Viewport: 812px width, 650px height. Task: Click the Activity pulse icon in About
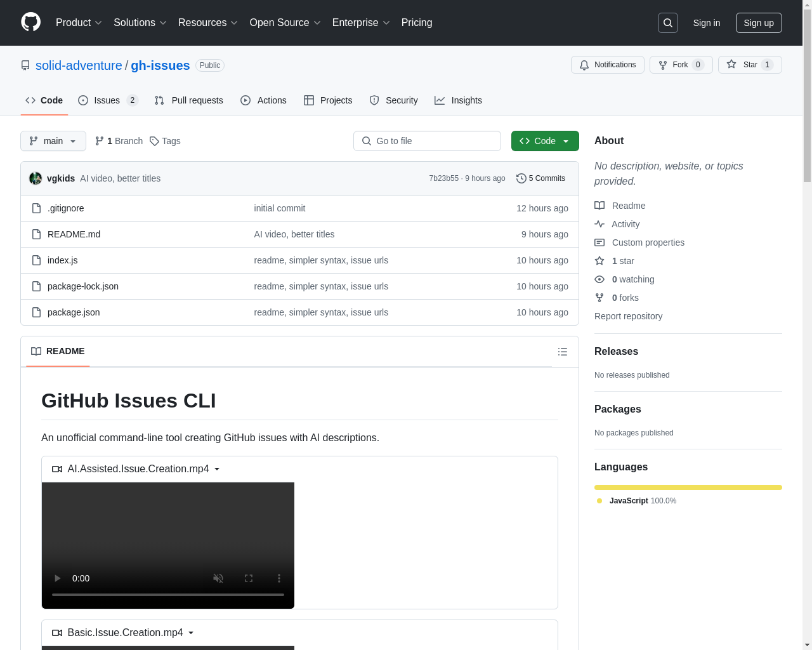(599, 224)
